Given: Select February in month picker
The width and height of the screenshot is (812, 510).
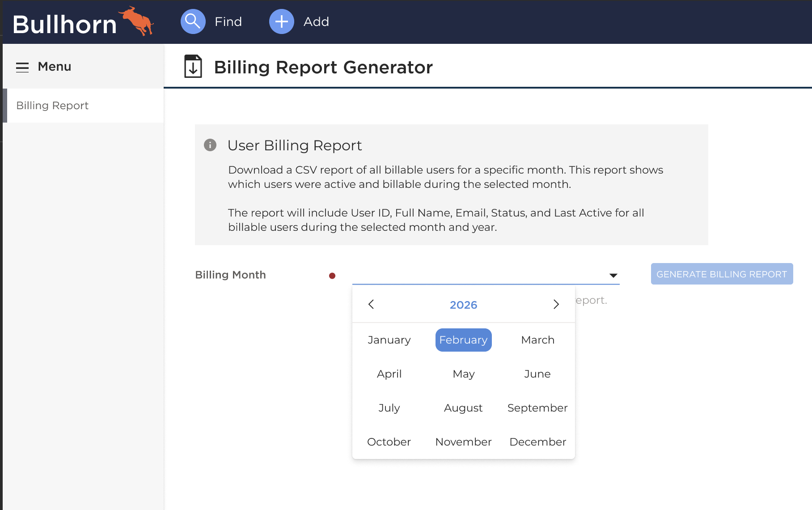Looking at the screenshot, I should [x=464, y=340].
